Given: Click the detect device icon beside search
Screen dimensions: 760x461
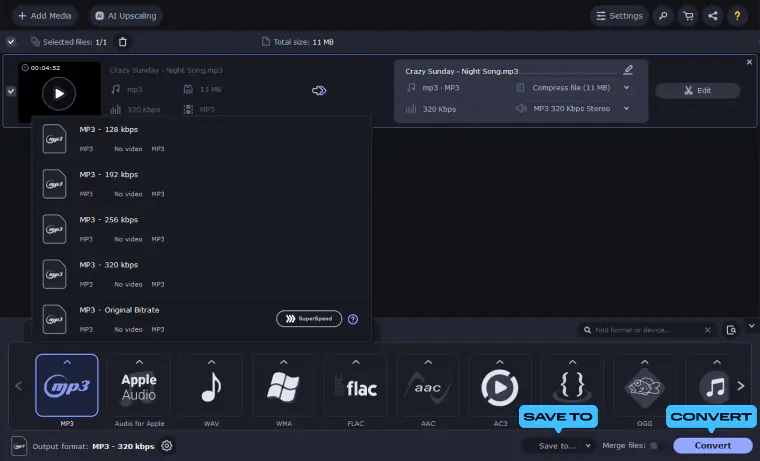Looking at the screenshot, I should point(731,330).
